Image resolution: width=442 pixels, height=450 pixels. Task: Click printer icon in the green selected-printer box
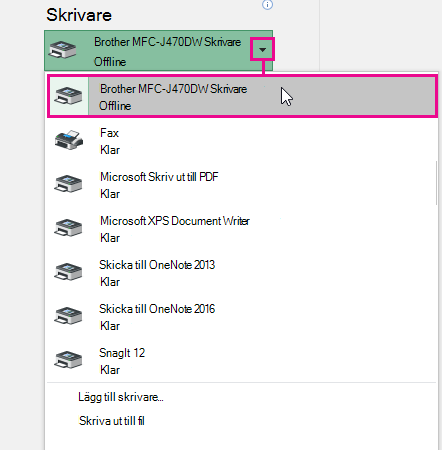tap(62, 50)
